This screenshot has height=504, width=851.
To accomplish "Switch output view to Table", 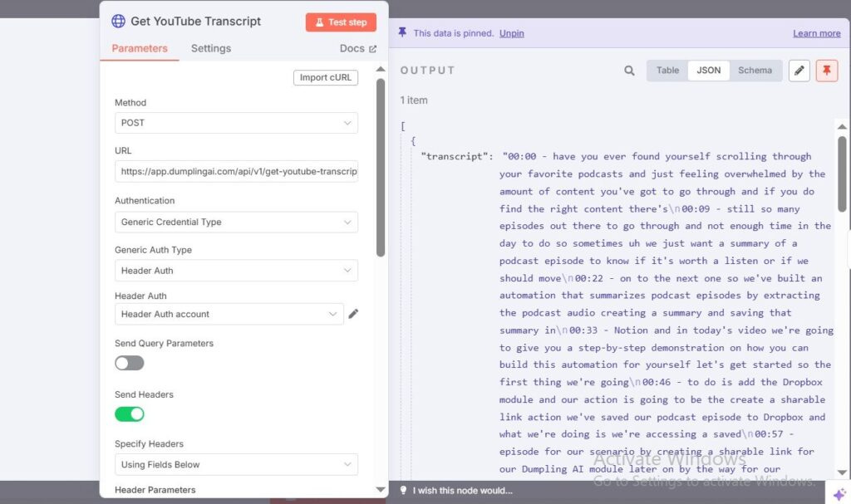I will (x=667, y=71).
